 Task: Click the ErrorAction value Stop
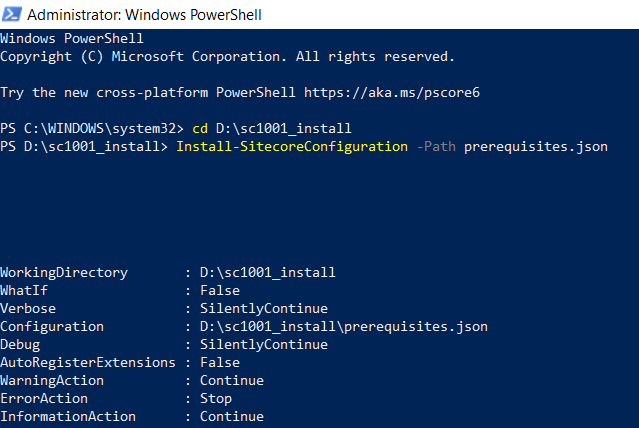coord(215,399)
